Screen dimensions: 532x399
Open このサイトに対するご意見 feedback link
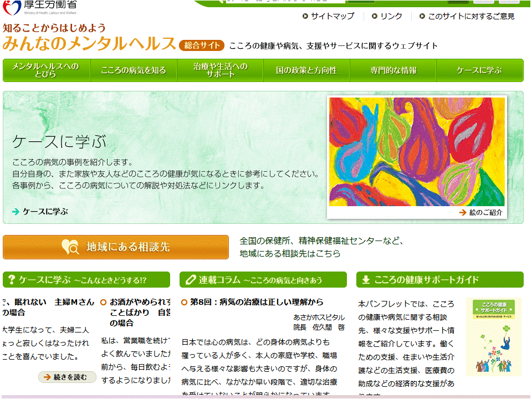point(470,16)
